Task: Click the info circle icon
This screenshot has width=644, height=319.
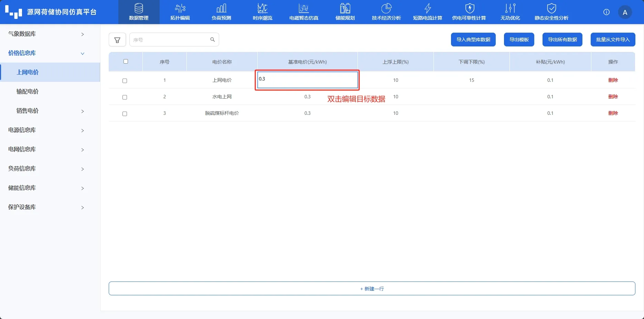Action: tap(607, 12)
